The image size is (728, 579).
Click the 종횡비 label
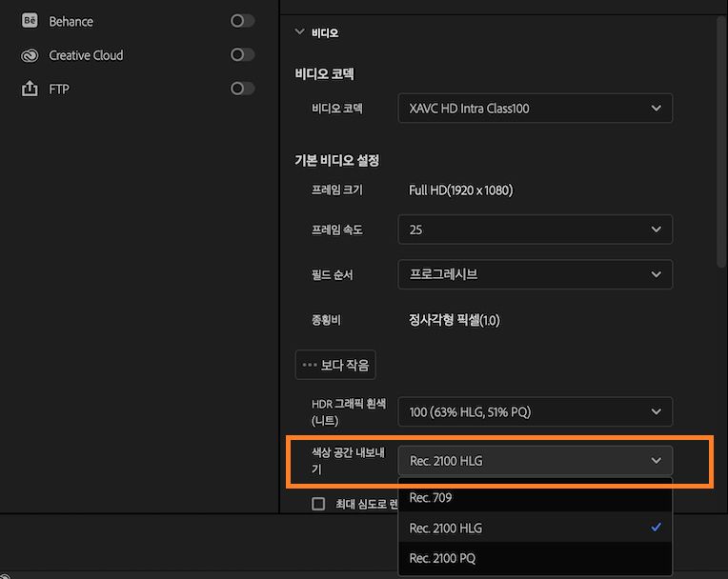pyautogui.click(x=326, y=320)
